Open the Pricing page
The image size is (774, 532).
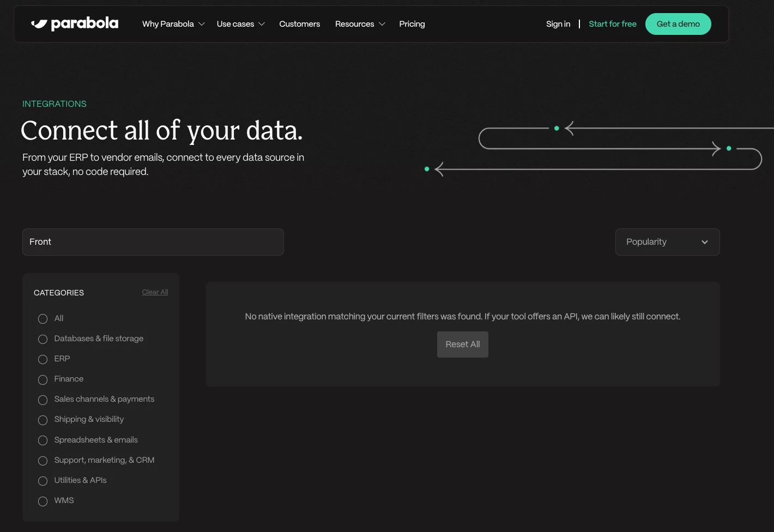pyautogui.click(x=412, y=24)
